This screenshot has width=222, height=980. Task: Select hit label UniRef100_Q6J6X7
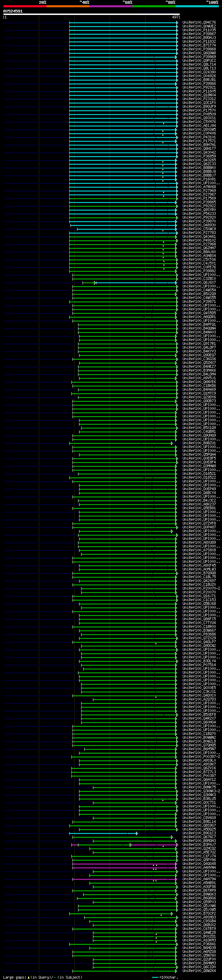pyautogui.click(x=199, y=282)
